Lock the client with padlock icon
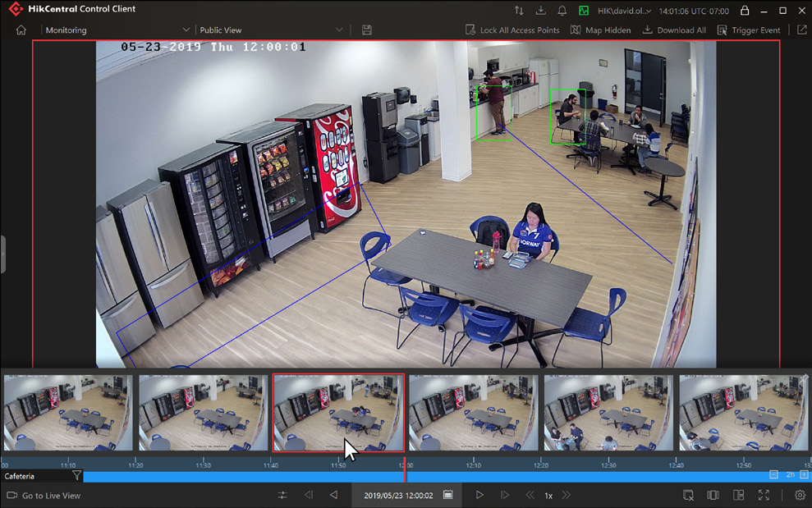Screen dimensions: 812x508 point(745,11)
